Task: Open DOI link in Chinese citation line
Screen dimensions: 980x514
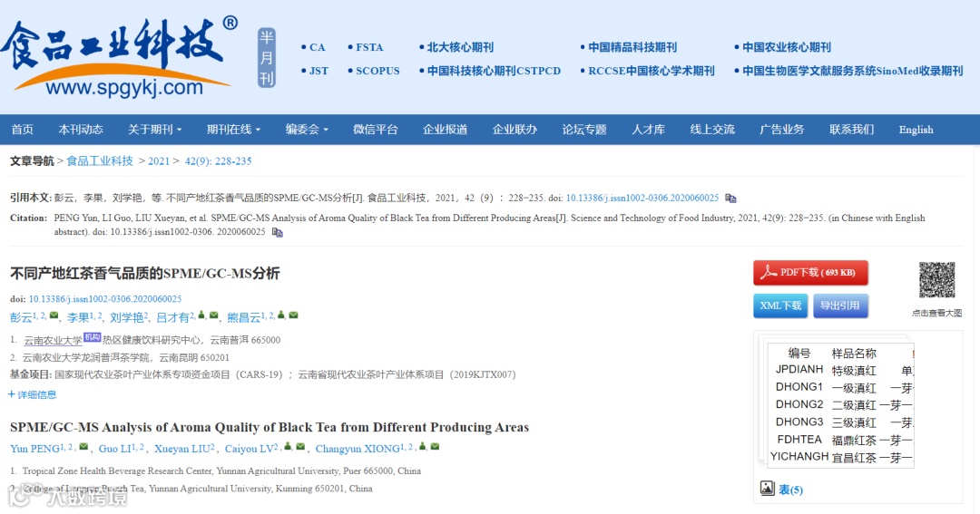Action: point(642,198)
